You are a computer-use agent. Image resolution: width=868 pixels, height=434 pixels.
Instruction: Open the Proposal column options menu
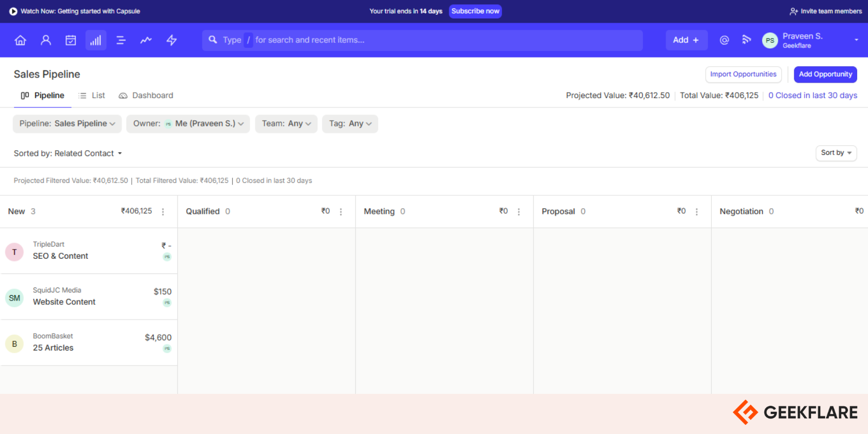tap(697, 212)
